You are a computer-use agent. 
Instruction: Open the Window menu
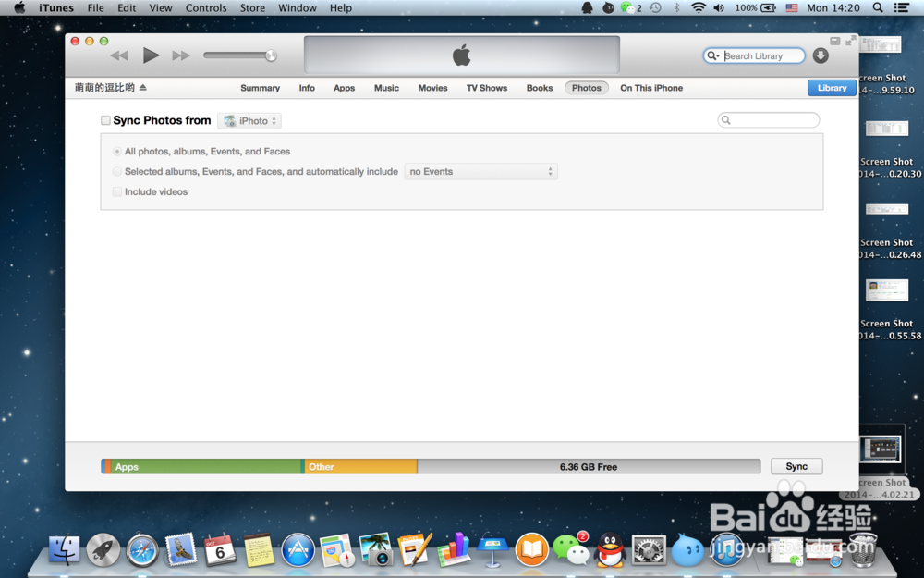pyautogui.click(x=297, y=7)
